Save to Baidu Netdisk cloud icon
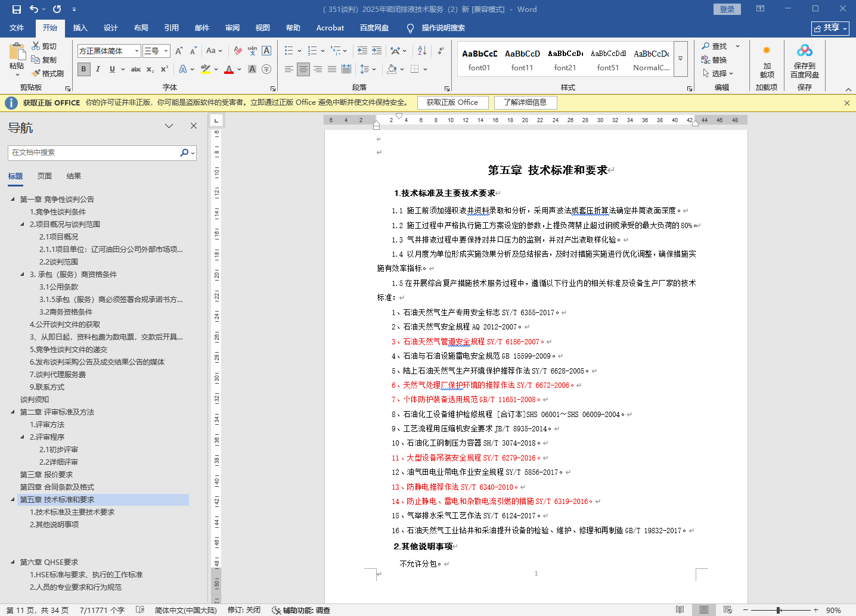Image resolution: width=856 pixels, height=616 pixels. point(805,63)
